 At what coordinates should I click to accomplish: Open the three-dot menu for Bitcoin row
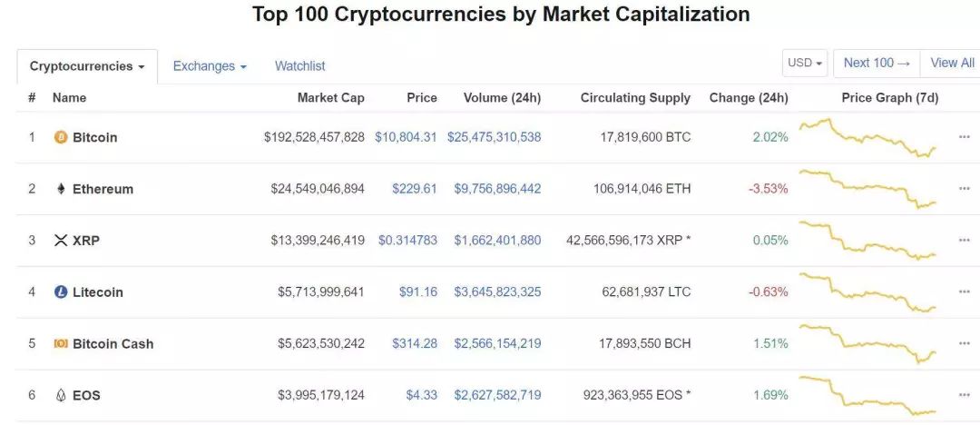[x=965, y=137]
